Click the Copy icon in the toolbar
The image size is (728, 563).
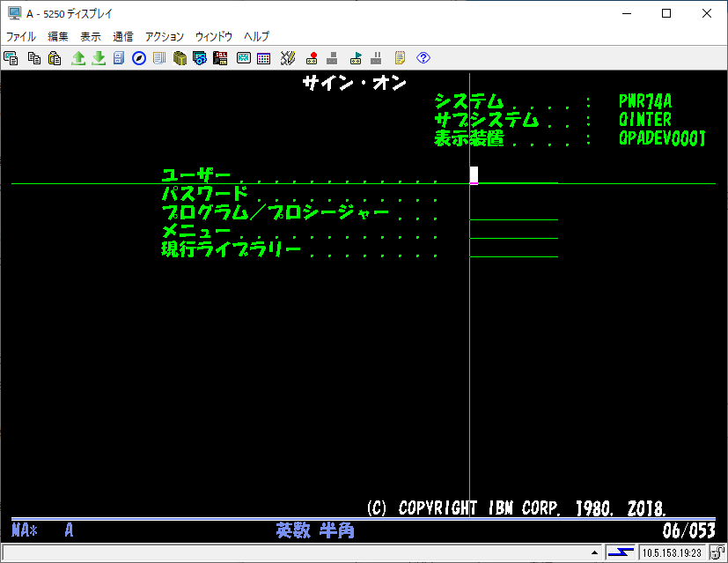click(34, 58)
